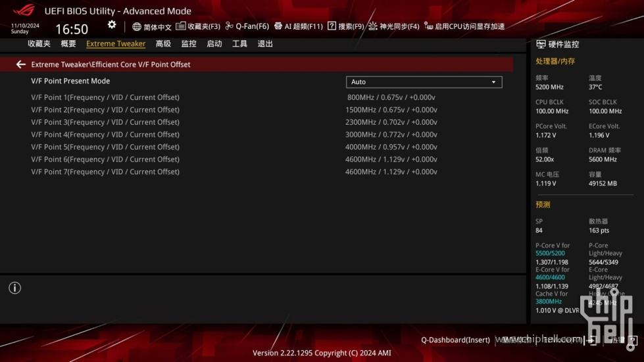The height and width of the screenshot is (362, 644).
Task: Click the globe language icon for 简体中文
Action: click(137, 27)
